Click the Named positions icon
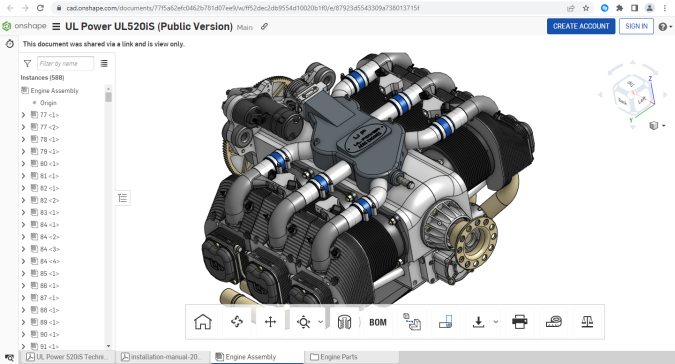This screenshot has height=364, width=675. click(x=446, y=322)
